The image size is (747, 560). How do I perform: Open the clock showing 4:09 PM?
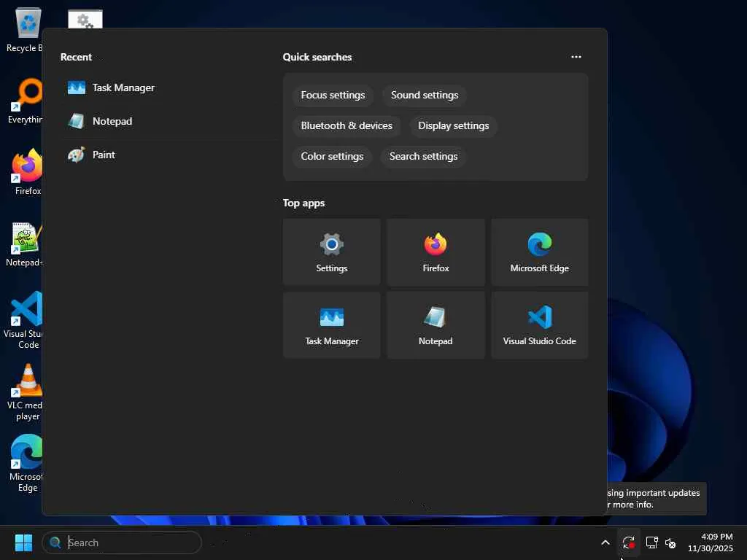[711, 542]
